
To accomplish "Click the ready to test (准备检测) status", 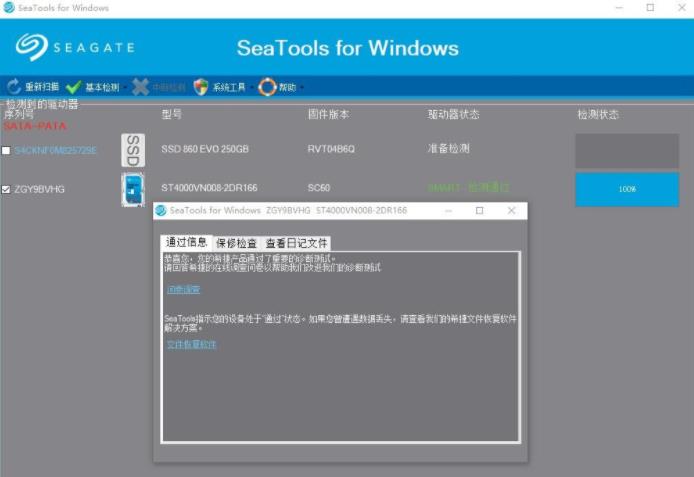I will pos(448,149).
